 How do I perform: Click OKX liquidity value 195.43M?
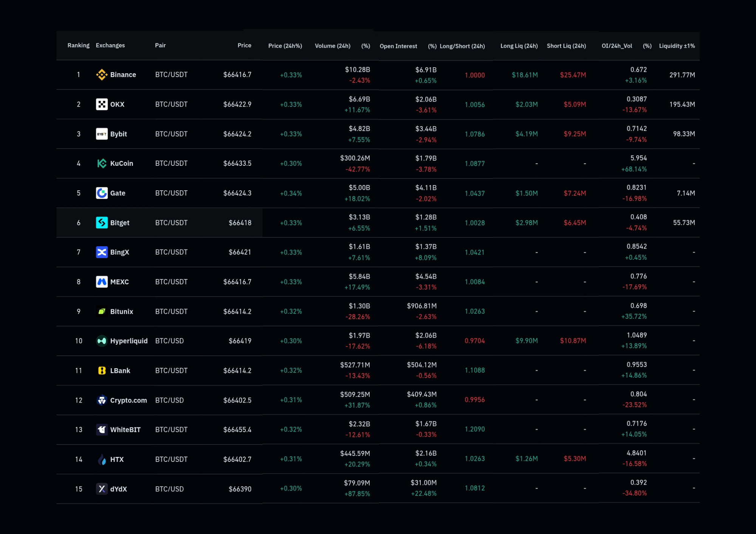682,104
